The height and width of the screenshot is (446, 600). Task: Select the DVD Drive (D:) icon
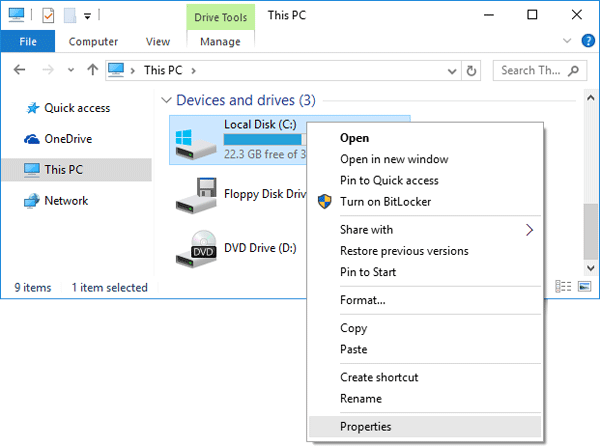[196, 249]
